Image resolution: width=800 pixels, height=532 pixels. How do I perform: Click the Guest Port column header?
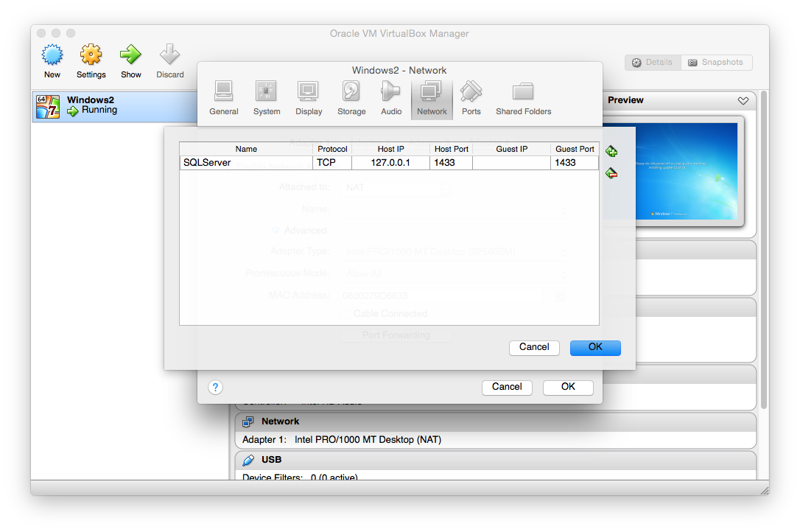click(575, 149)
